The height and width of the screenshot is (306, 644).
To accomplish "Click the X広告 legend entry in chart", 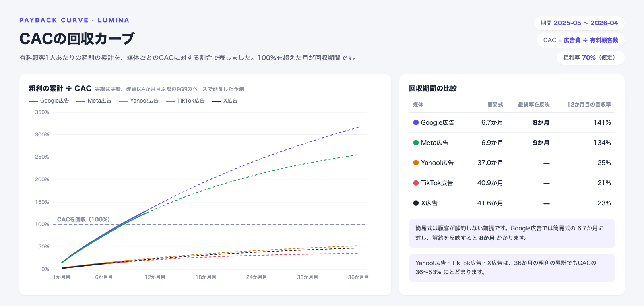I will (x=225, y=101).
